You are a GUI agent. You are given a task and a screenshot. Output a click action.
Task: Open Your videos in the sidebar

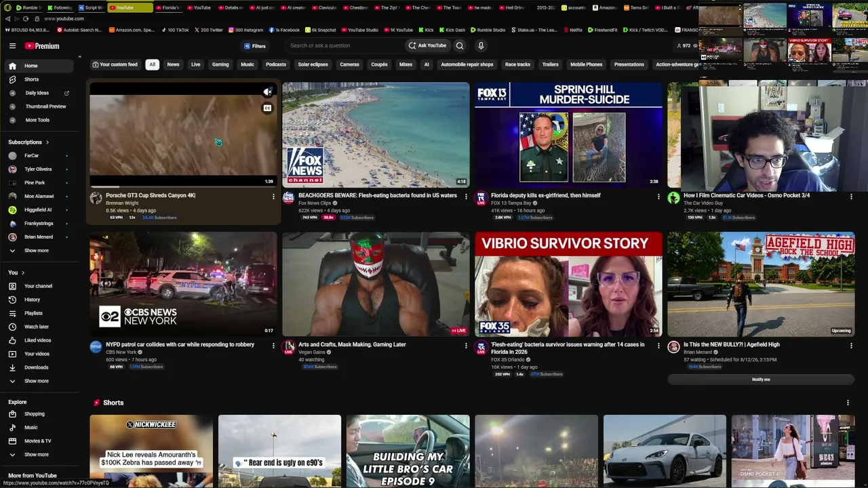click(37, 354)
